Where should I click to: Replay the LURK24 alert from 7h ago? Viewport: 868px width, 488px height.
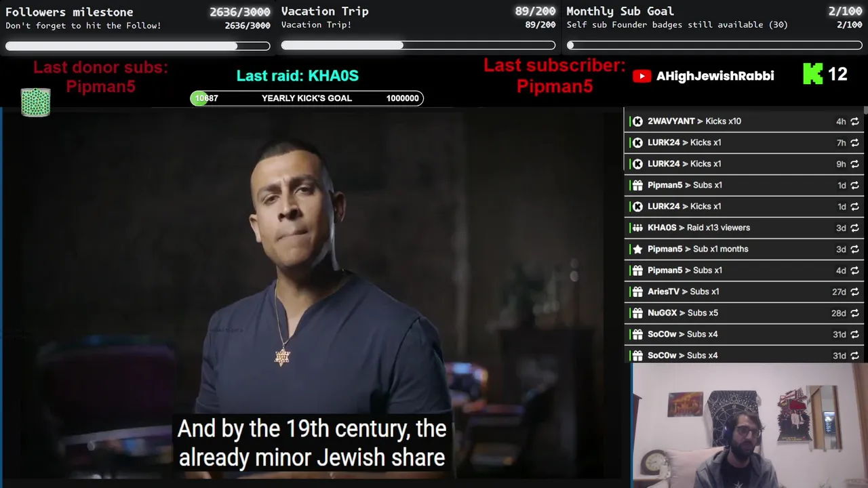click(x=854, y=143)
